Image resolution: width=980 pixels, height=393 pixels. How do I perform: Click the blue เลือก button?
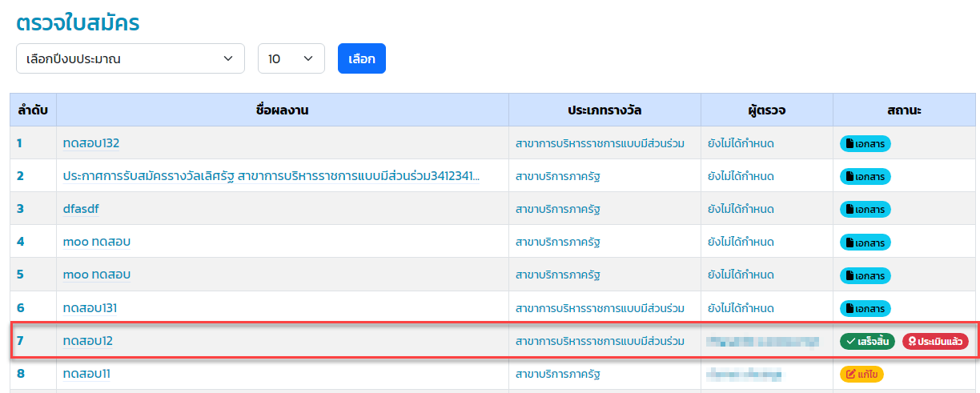point(362,58)
